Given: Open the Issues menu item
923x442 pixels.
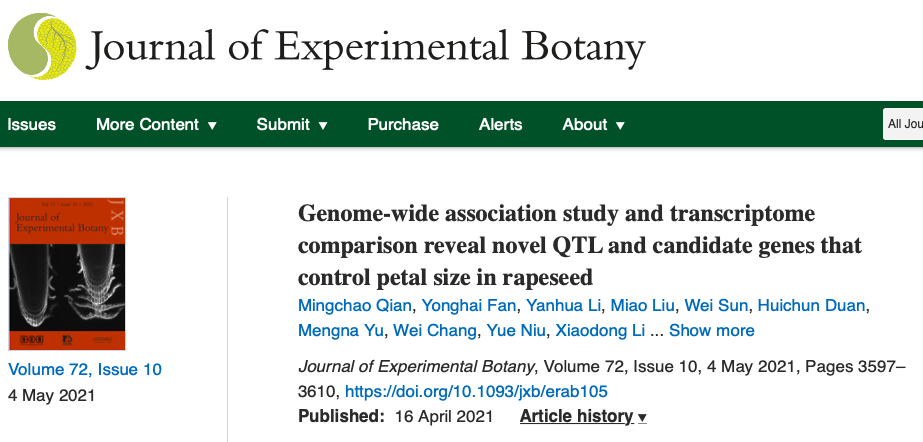Looking at the screenshot, I should tap(31, 125).
